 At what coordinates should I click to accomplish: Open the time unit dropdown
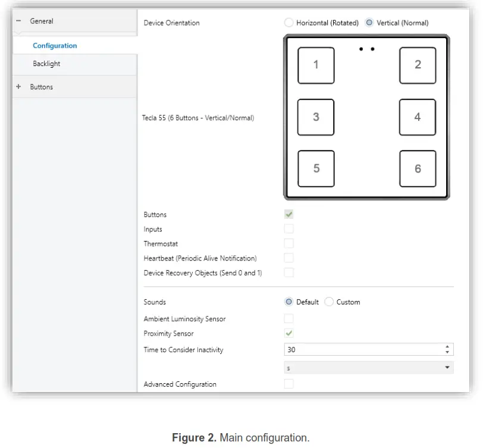coord(369,368)
